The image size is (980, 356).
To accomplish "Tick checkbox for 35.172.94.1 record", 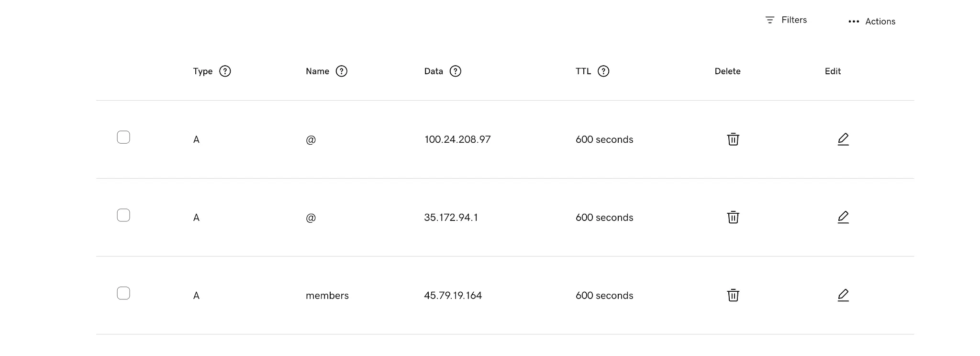I will (x=123, y=216).
